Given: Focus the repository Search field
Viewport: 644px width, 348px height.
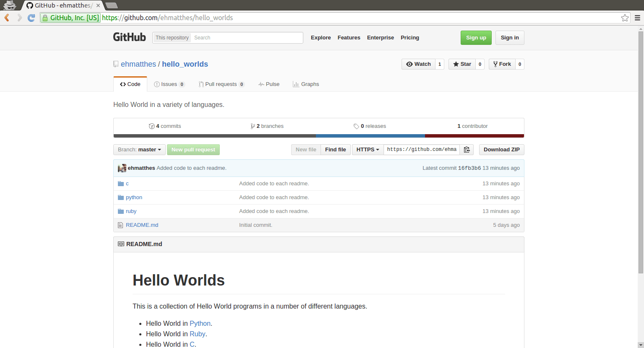Looking at the screenshot, I should [x=248, y=38].
